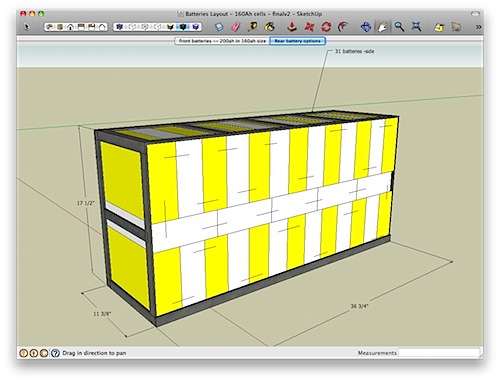The height and width of the screenshot is (382, 500).
Task: Click the Measurements input box
Action: (439, 352)
